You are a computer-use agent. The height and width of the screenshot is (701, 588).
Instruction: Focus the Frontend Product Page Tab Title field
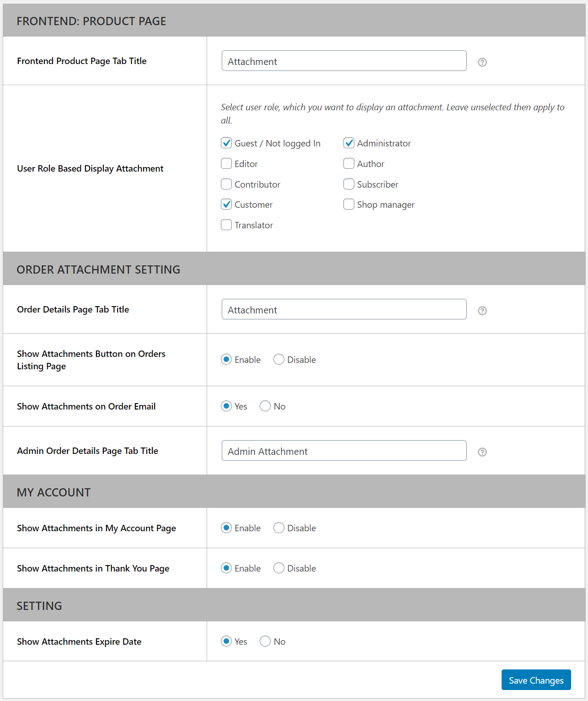(344, 61)
